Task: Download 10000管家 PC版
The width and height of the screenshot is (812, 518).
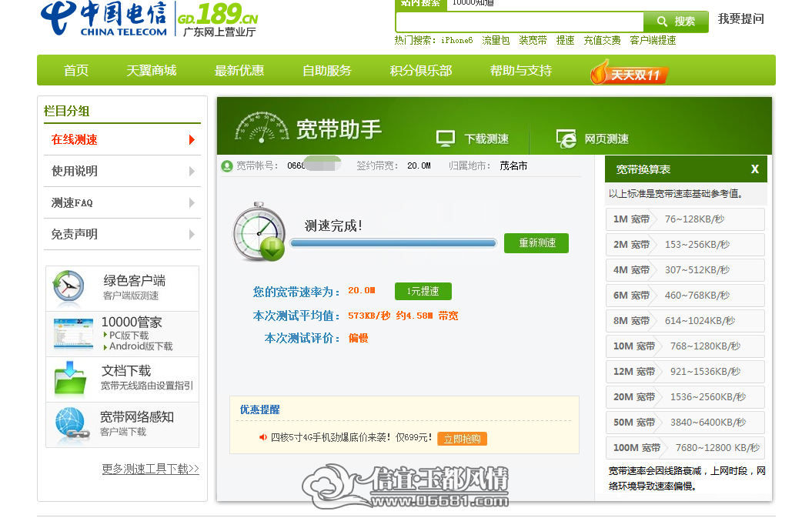Action: click(129, 336)
